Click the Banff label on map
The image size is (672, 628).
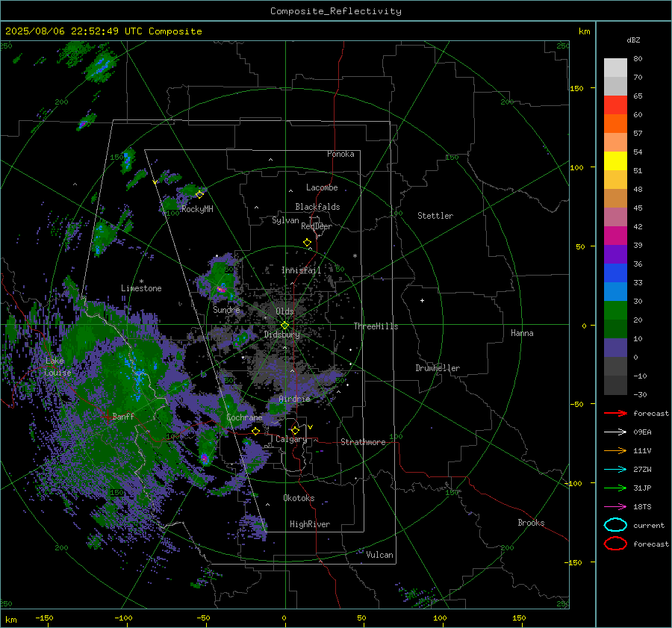coord(123,416)
